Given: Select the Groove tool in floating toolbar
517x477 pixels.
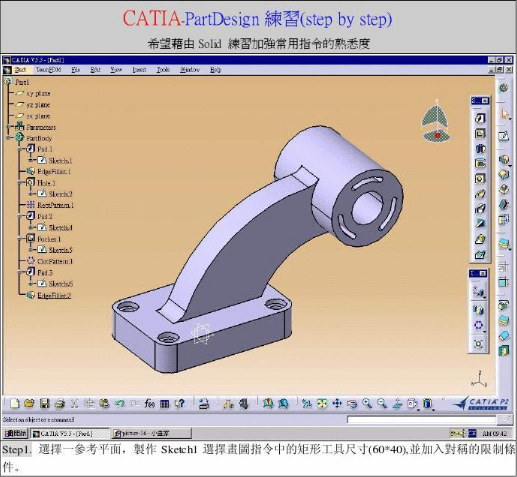Looking at the screenshot, I should coord(480,164).
